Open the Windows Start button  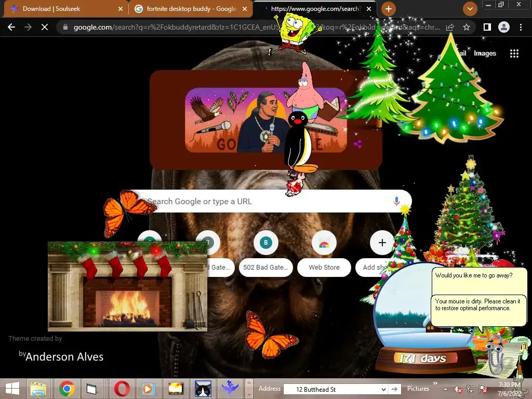point(12,389)
